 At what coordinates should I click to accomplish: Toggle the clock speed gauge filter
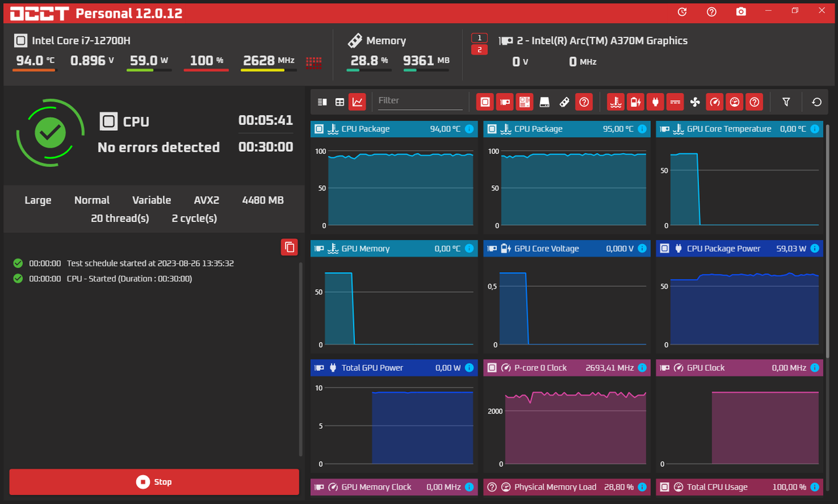pos(714,102)
